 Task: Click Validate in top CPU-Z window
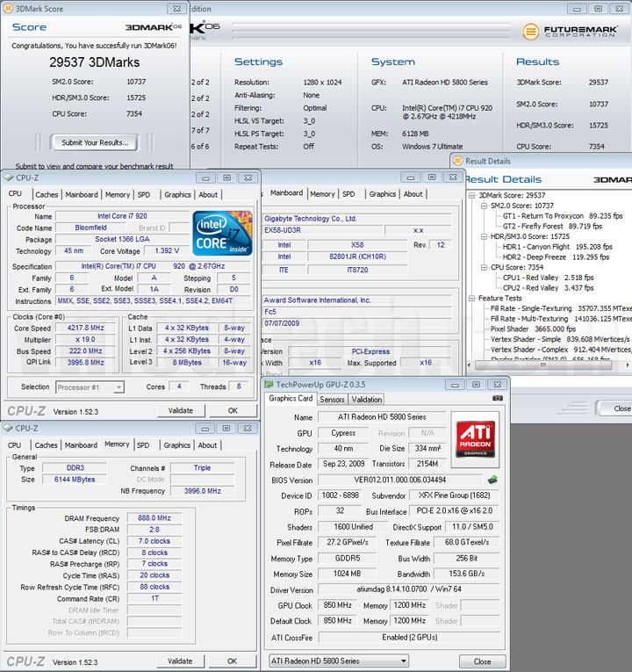pos(181,410)
